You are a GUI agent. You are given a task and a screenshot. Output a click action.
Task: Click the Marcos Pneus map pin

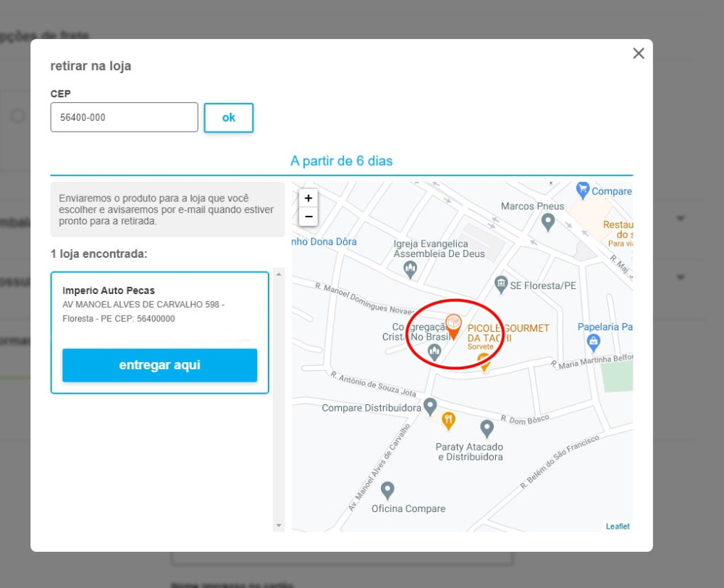click(x=548, y=222)
